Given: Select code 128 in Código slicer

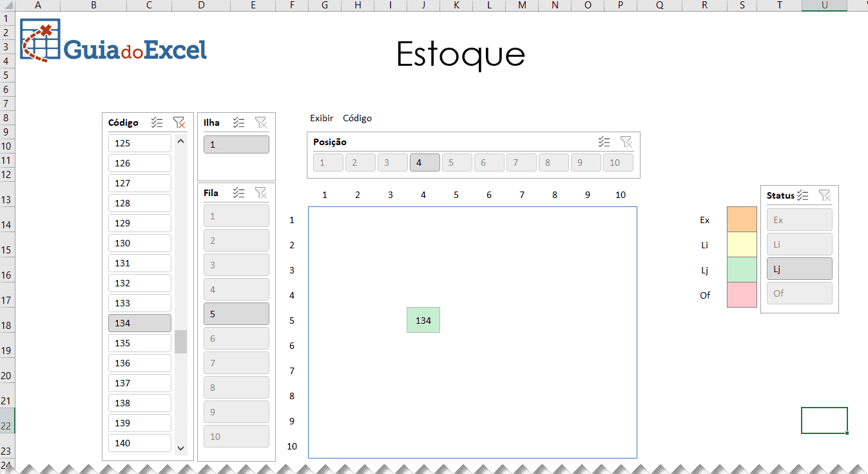Looking at the screenshot, I should pos(140,203).
